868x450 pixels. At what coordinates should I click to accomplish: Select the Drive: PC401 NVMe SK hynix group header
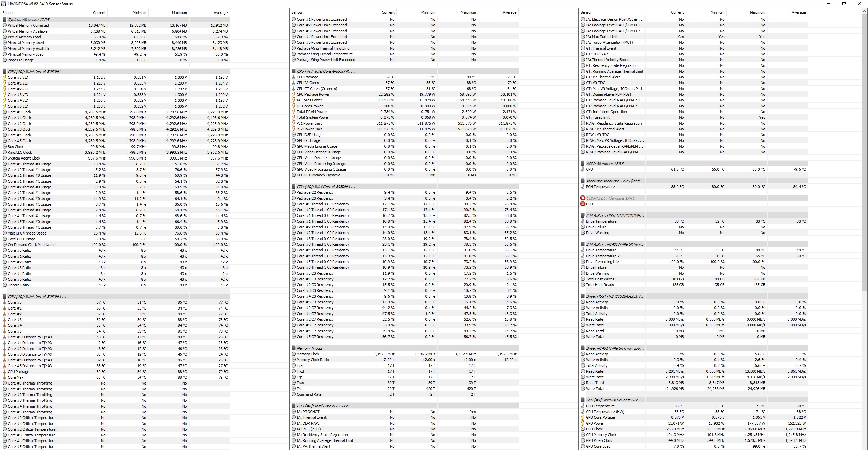pos(694,348)
